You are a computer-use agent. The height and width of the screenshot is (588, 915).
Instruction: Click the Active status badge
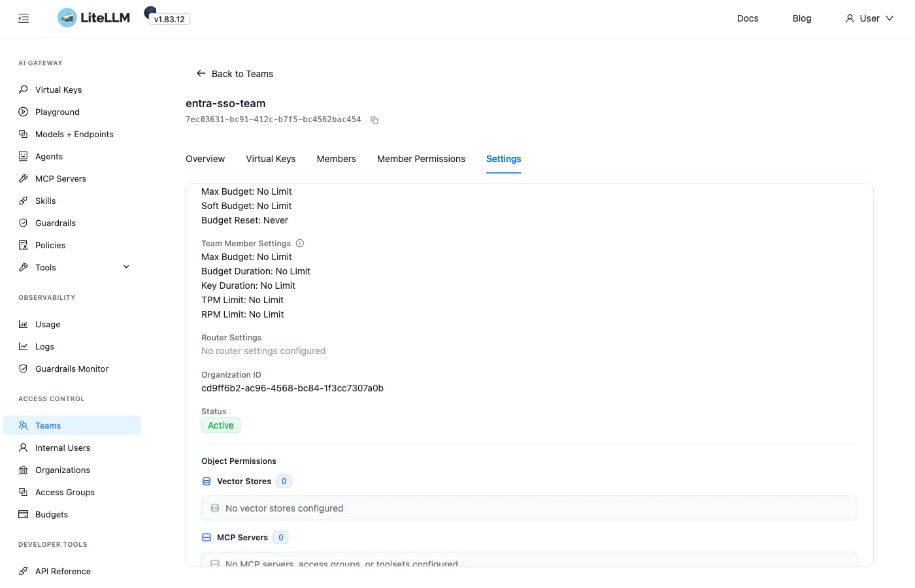(221, 425)
